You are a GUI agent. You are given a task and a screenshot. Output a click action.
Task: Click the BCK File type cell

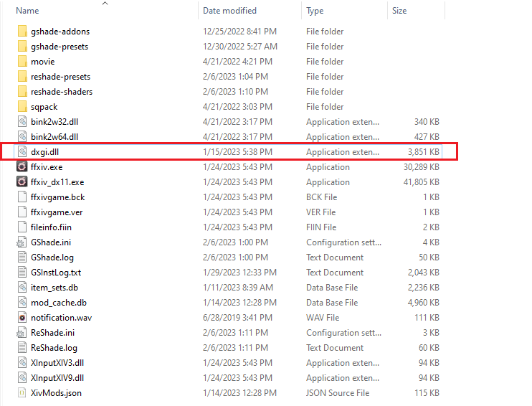pyautogui.click(x=322, y=197)
